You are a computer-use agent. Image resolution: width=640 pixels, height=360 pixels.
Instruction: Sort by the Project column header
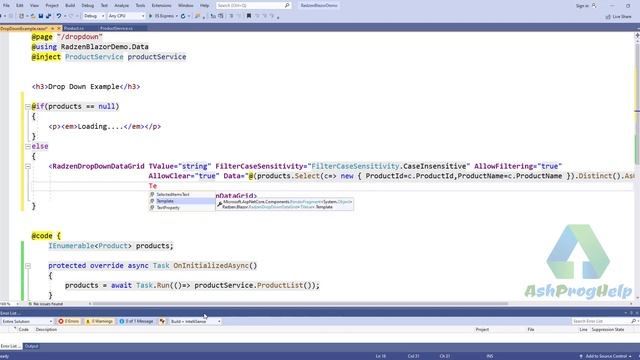[482, 329]
